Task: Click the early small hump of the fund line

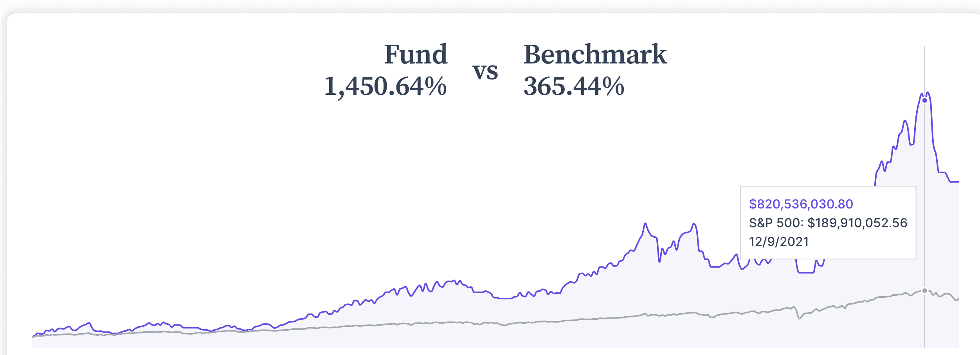Action: (89, 324)
